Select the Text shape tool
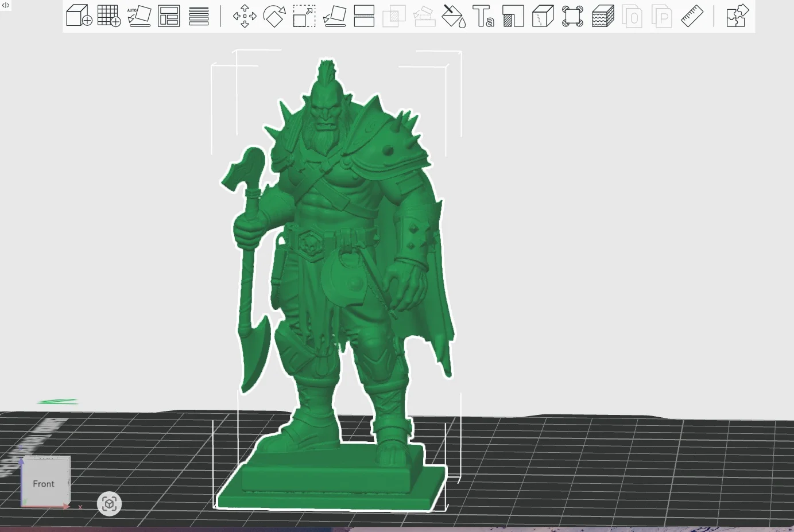The height and width of the screenshot is (532, 794). point(483,15)
